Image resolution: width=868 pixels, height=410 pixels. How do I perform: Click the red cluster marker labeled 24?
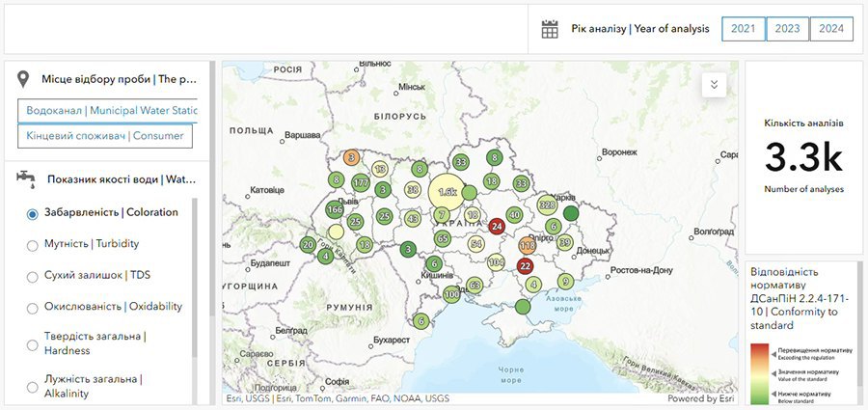click(497, 226)
